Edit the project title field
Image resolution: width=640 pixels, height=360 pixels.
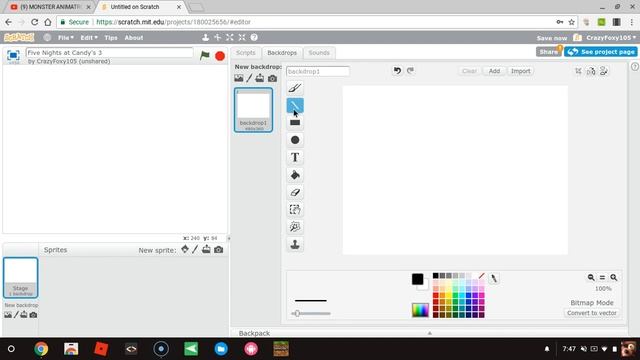point(109,53)
